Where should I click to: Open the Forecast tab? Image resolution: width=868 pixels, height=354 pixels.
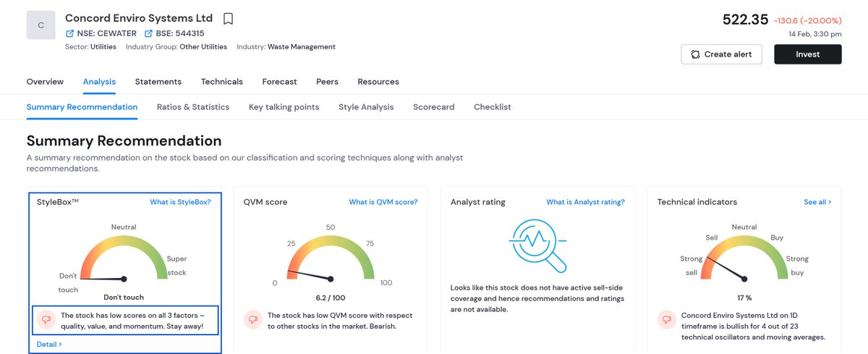pyautogui.click(x=279, y=82)
